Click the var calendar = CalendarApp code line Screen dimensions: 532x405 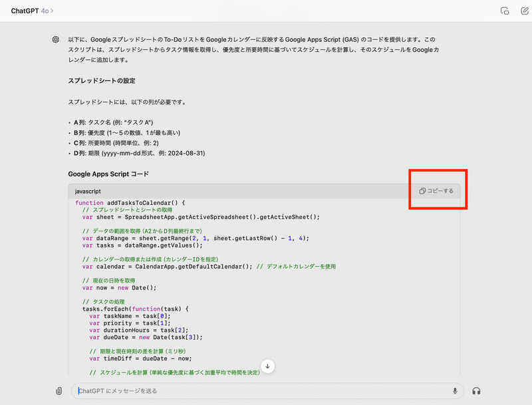click(209, 267)
